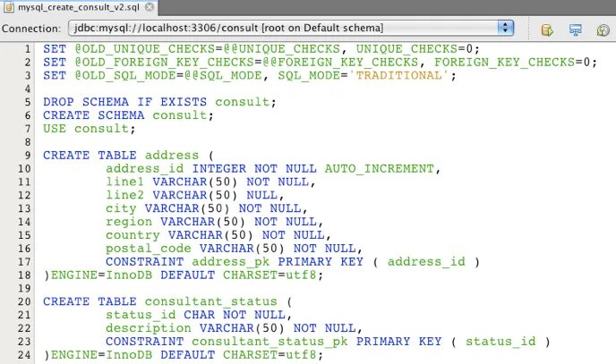Click line number 9 in the gutter
The height and width of the screenshot is (364, 616).
(28, 156)
